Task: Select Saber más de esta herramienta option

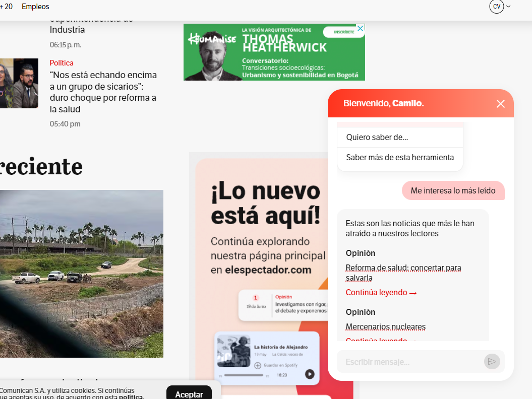Action: coord(400,157)
